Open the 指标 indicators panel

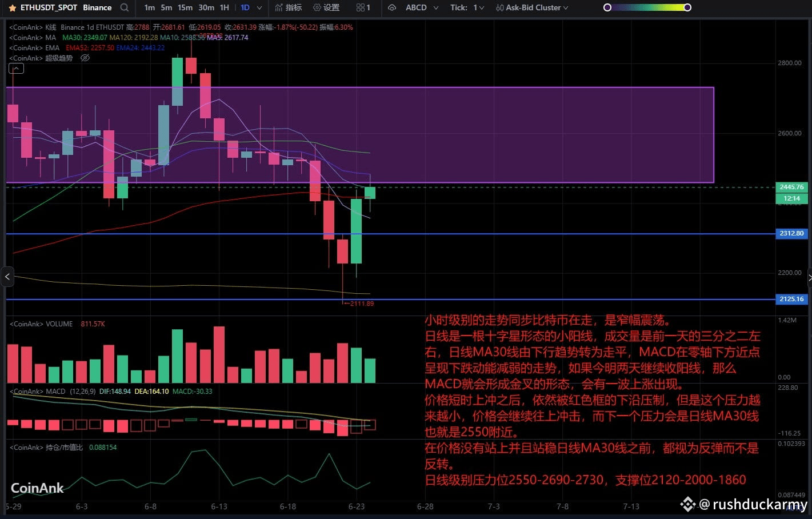point(288,7)
